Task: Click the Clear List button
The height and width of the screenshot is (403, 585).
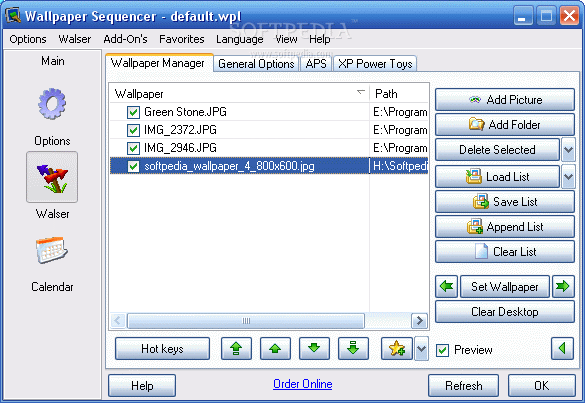Action: click(505, 252)
